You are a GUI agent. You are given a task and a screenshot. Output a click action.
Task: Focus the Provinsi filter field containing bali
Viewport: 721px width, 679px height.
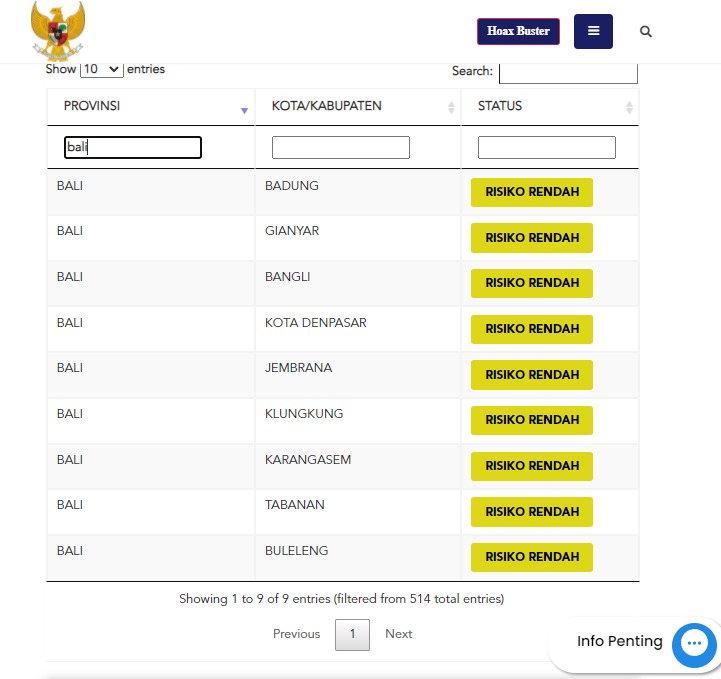[133, 148]
